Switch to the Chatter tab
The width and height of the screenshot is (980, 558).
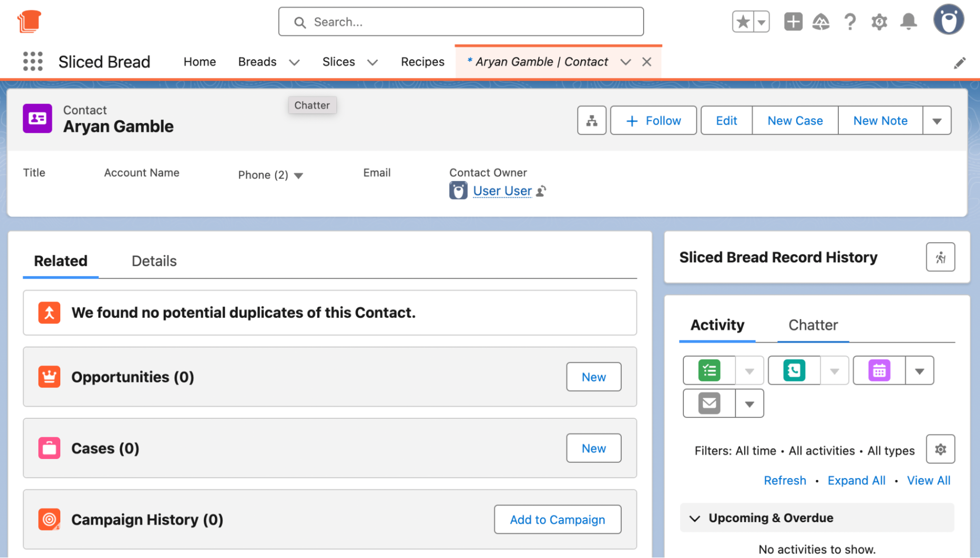pos(813,325)
